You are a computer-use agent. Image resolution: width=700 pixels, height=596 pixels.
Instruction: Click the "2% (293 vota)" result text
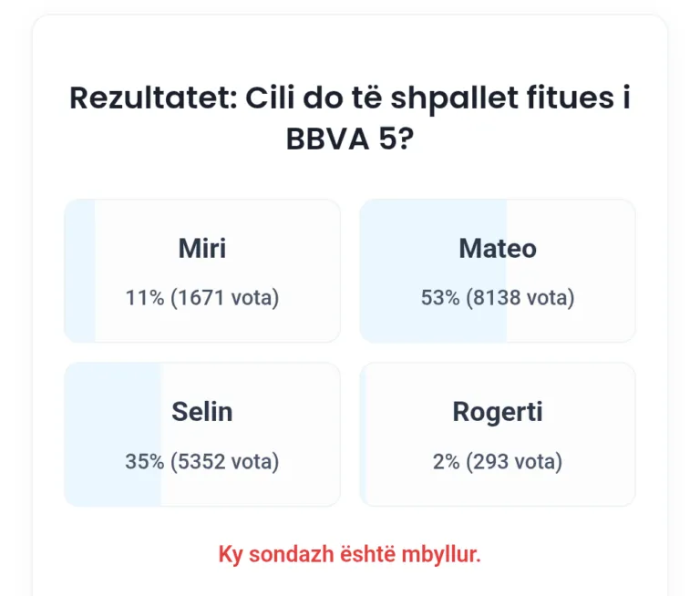(498, 461)
